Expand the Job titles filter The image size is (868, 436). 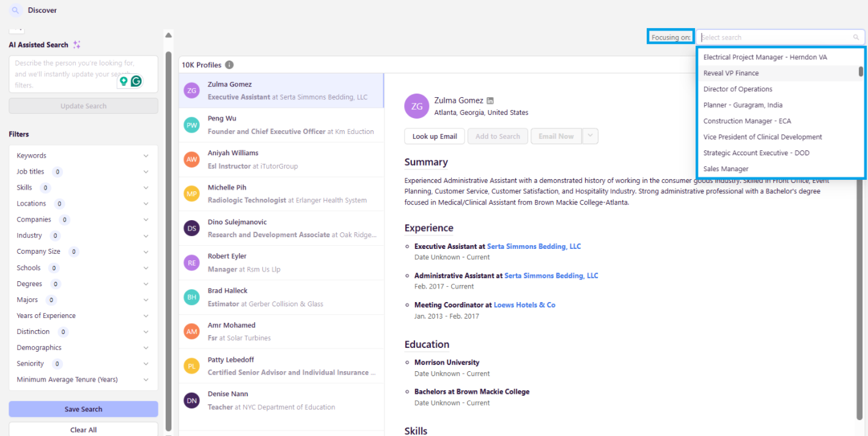[145, 172]
